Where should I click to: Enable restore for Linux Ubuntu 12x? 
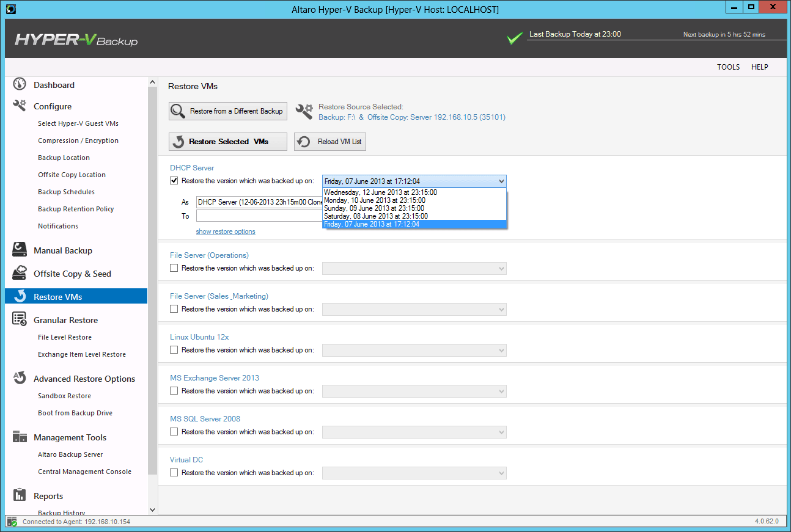(x=174, y=350)
